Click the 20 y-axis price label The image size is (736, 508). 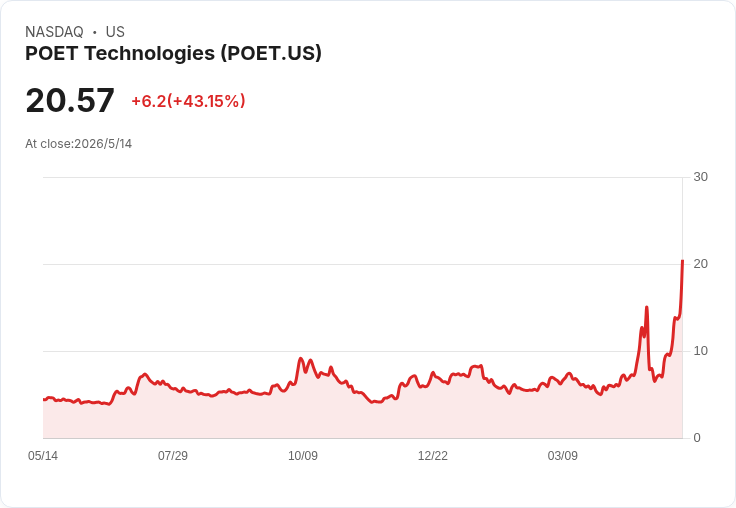[700, 264]
